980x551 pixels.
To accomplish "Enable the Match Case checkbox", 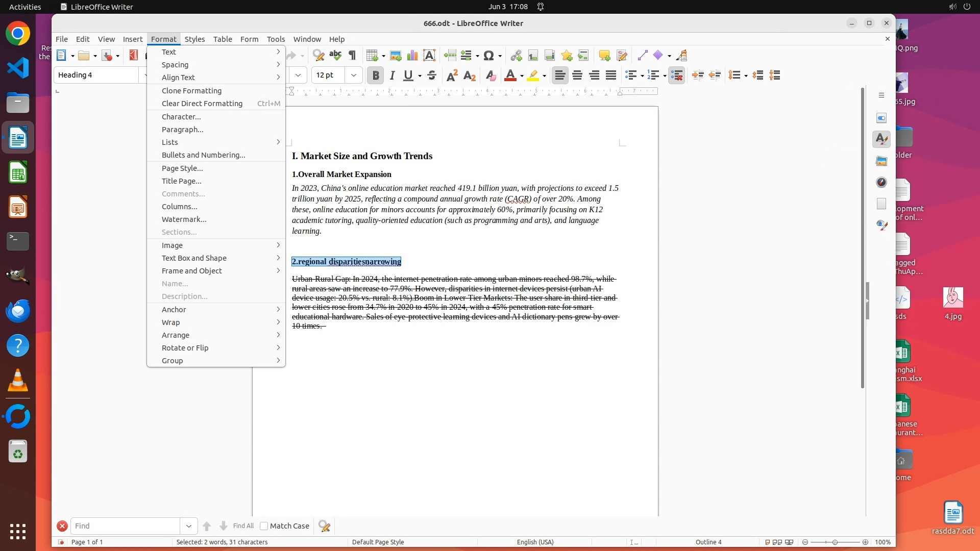I will pyautogui.click(x=264, y=526).
